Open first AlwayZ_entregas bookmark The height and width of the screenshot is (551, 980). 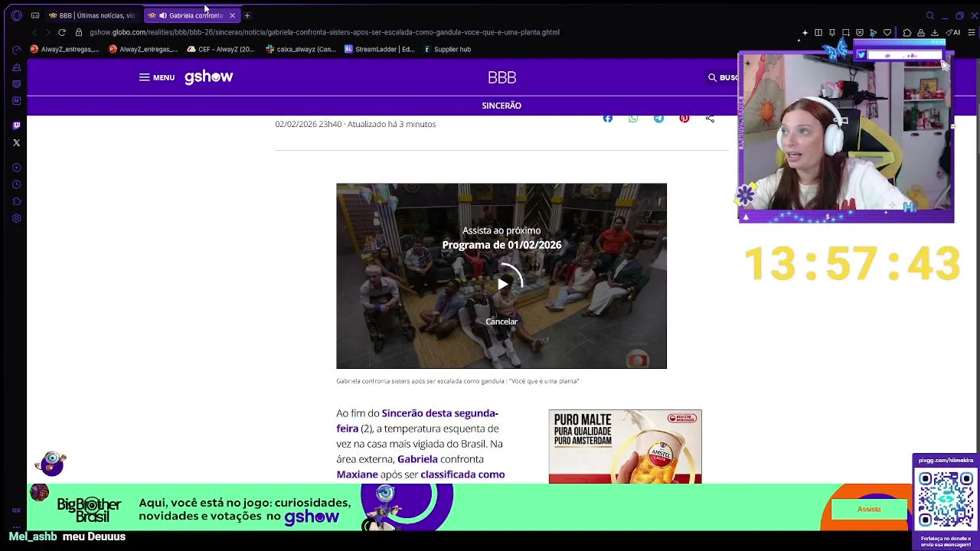click(x=64, y=49)
